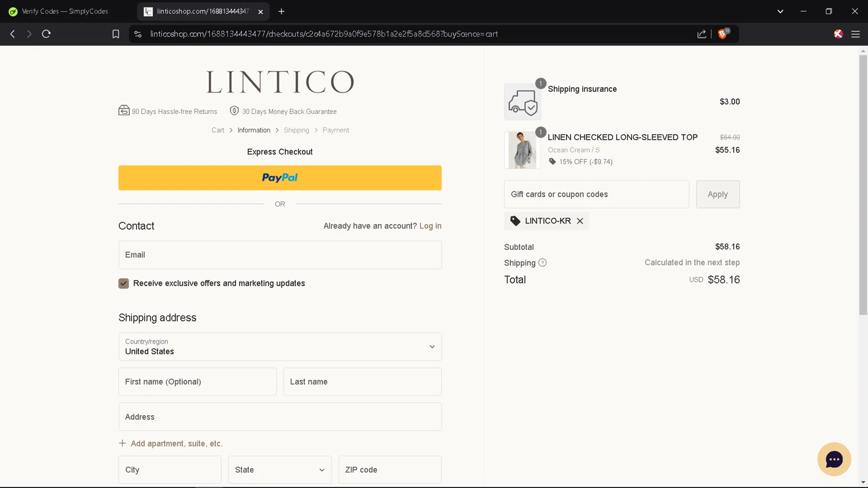The width and height of the screenshot is (868, 488).
Task: Click Add apartment, suite, etc. link
Action: [x=176, y=443]
